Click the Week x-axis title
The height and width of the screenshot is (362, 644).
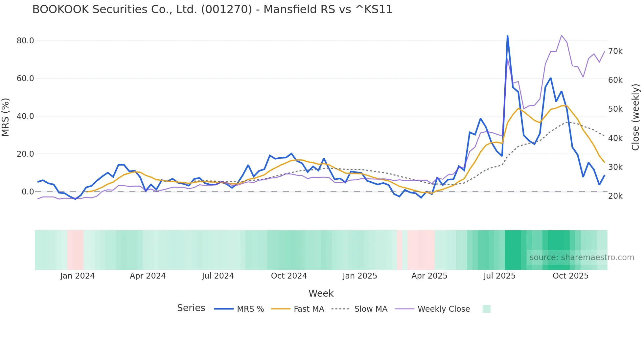point(321,293)
